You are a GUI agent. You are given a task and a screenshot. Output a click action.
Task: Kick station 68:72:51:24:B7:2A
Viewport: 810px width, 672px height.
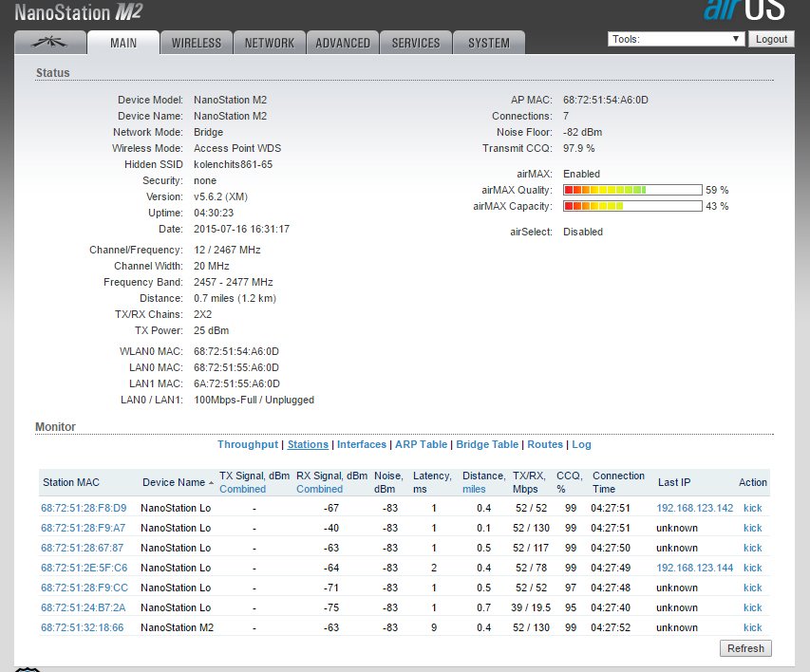tap(753, 607)
